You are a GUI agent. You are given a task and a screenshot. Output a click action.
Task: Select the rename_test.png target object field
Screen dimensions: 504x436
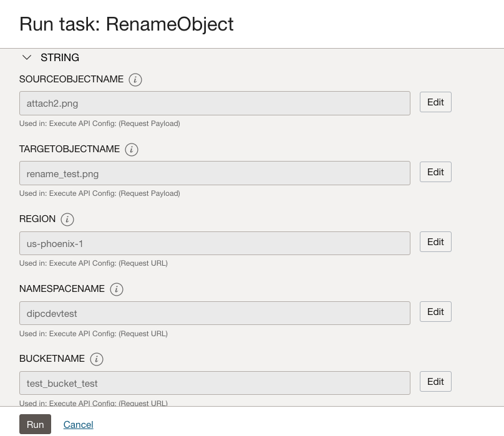[x=215, y=173]
